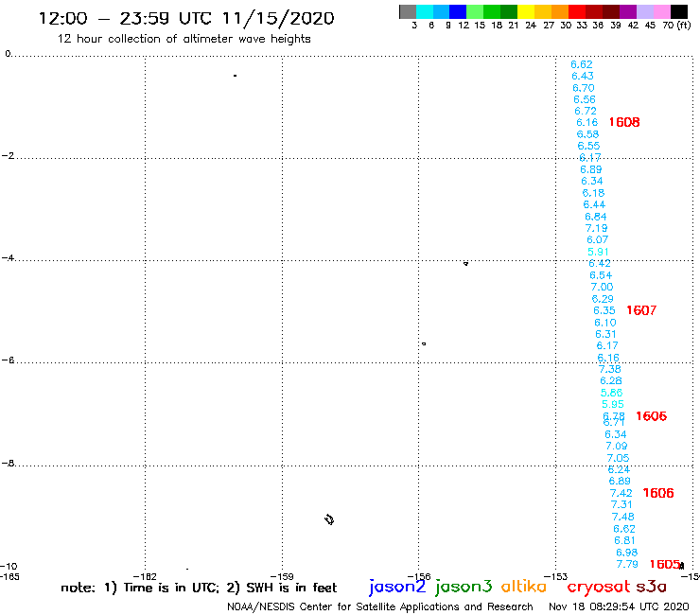Viewport: 700px width, 615px height.
Task: Click the wave height value 7.05
Action: tap(618, 458)
